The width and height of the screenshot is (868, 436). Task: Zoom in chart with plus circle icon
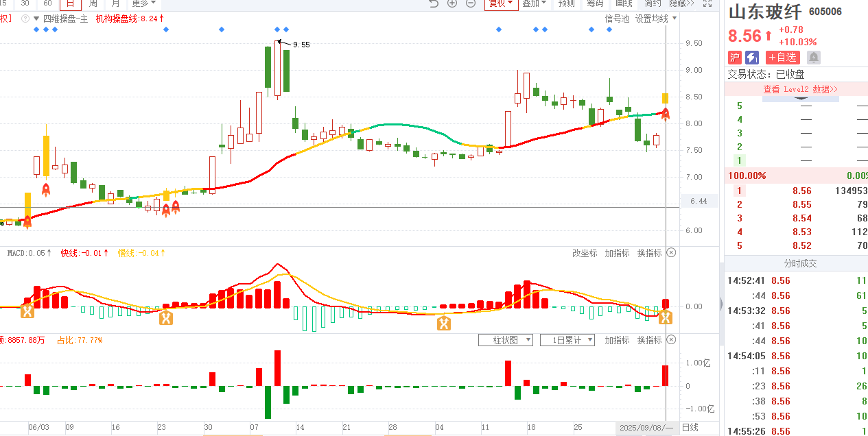tap(452, 3)
